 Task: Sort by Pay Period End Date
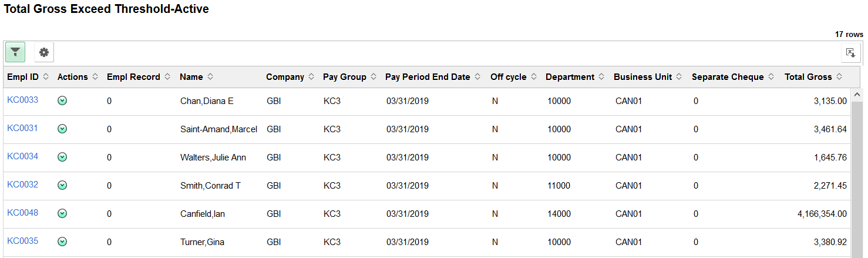[x=477, y=77]
